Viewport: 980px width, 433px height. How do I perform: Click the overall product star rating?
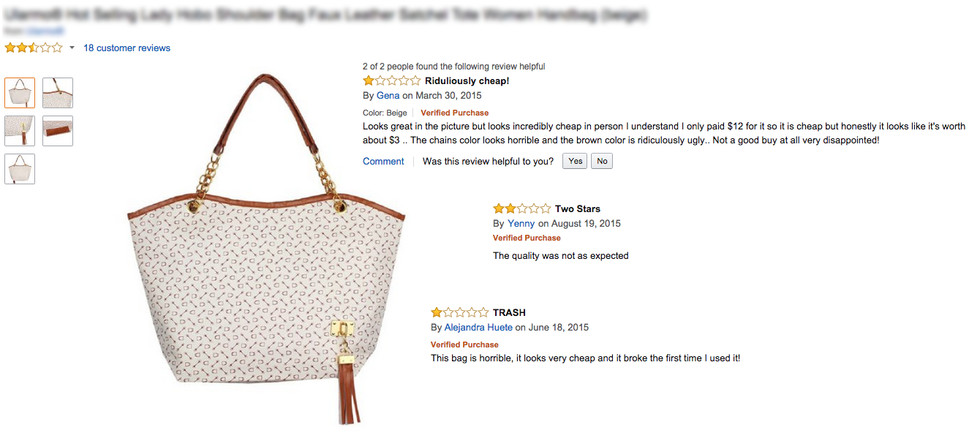(x=34, y=48)
